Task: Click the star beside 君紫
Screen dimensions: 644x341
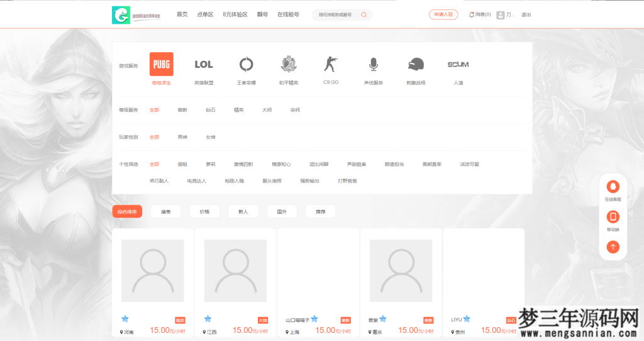Action: click(x=383, y=319)
